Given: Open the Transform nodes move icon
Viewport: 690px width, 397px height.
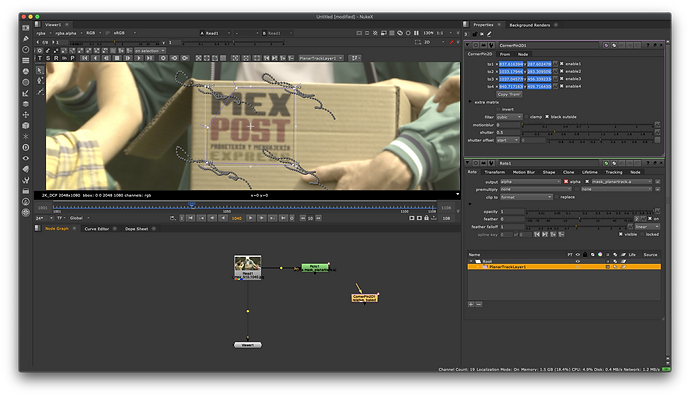Looking at the screenshot, I should pos(26,115).
